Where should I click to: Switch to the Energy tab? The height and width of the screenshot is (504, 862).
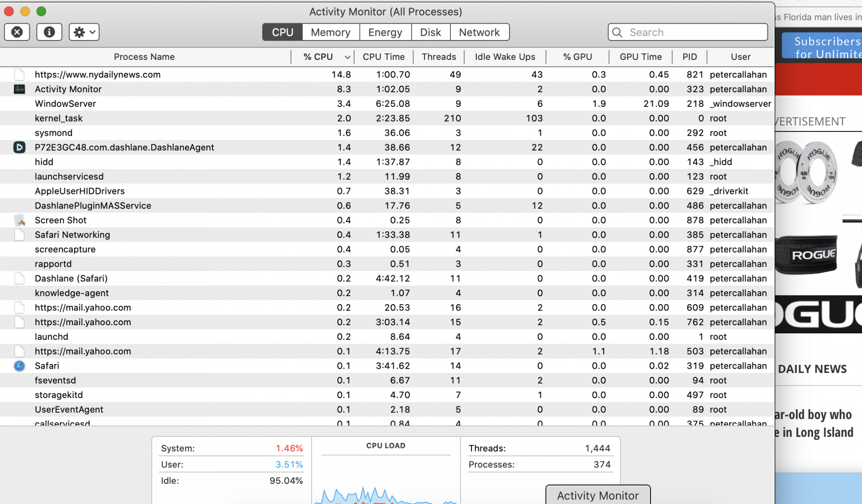tap(385, 32)
